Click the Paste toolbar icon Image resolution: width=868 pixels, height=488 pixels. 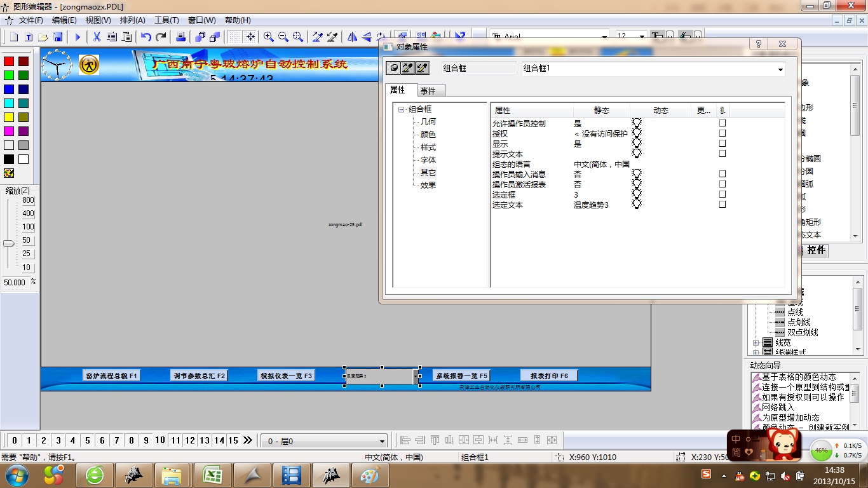(126, 37)
